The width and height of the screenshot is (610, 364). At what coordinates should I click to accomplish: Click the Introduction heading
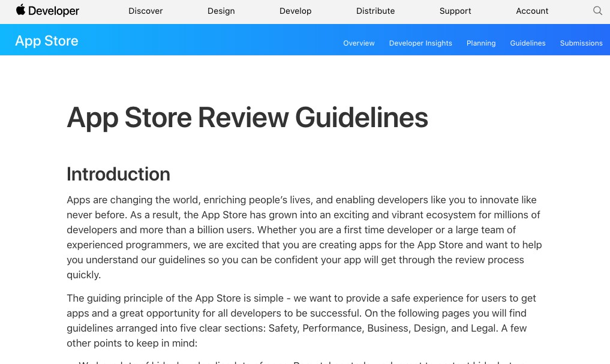coord(118,174)
